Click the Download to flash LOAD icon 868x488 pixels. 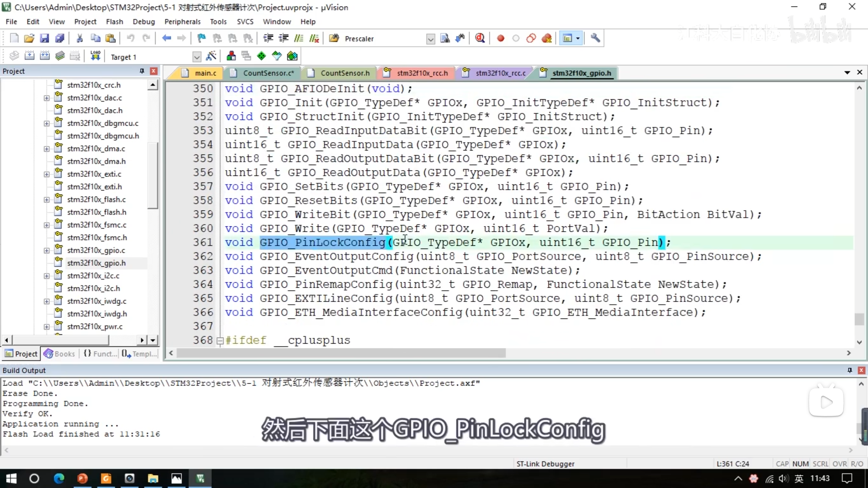[x=95, y=56]
